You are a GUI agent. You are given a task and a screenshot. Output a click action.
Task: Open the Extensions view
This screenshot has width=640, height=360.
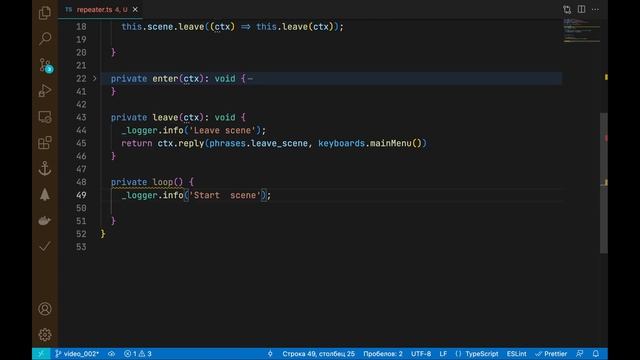pos(45,142)
